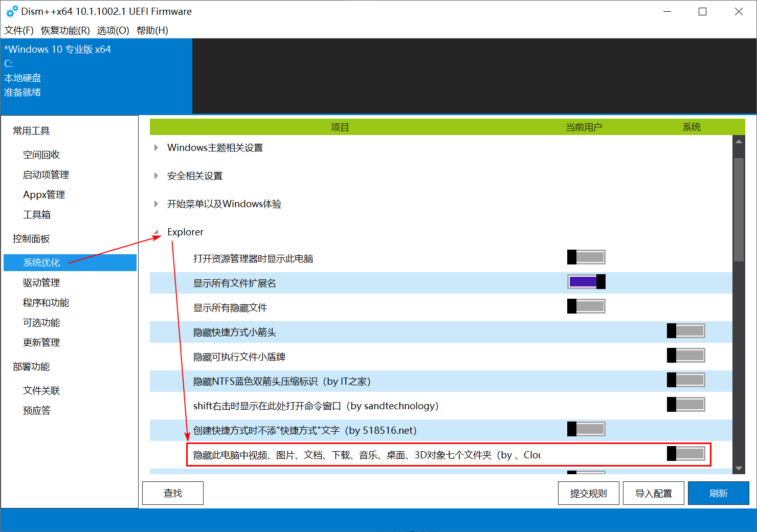The image size is (757, 532).
Task: Click the 常用工具 section heading
Action: [x=31, y=131]
